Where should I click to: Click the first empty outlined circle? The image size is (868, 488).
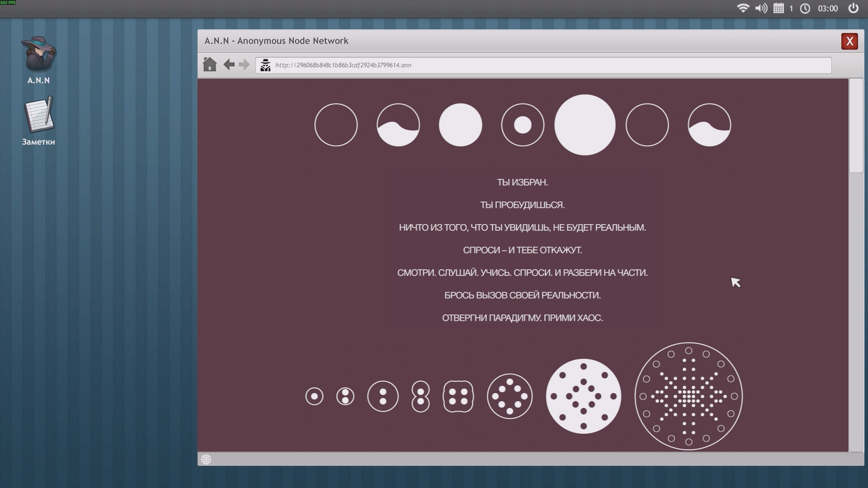pos(336,125)
